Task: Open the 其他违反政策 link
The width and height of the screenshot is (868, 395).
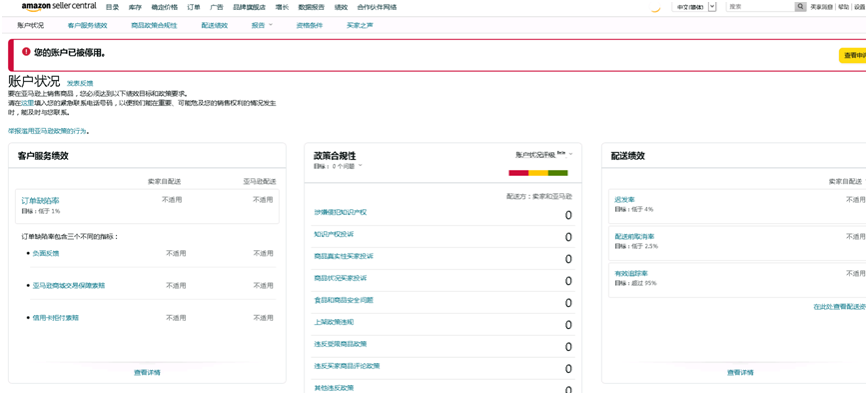Action: tap(334, 388)
